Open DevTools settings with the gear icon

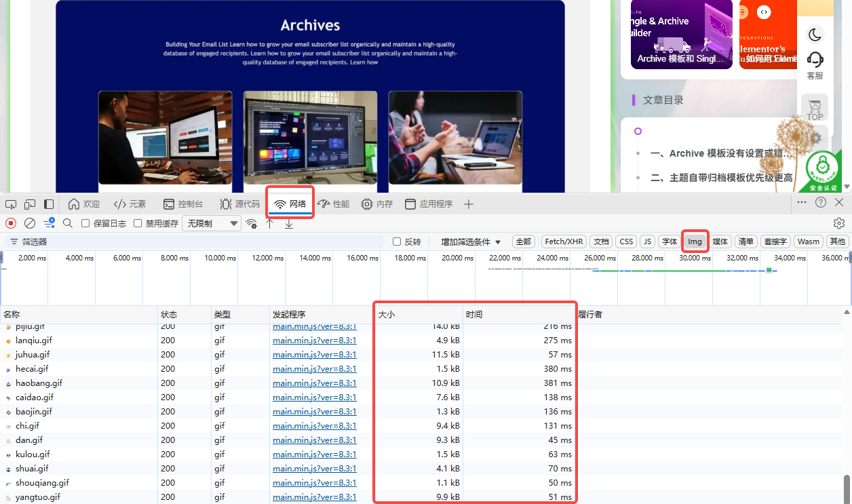[839, 222]
